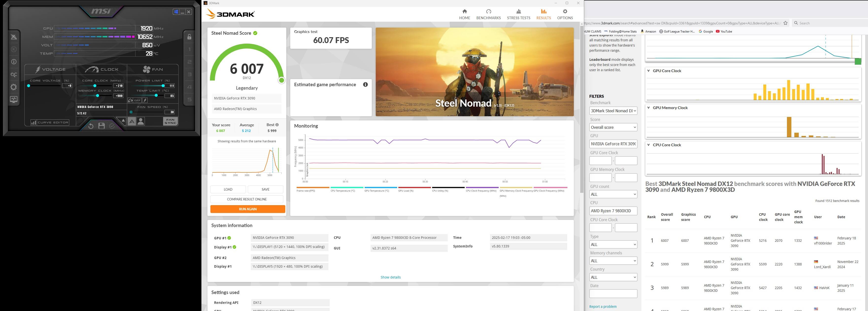Collapse the GPU Core Clock chart
868x311 pixels.
pyautogui.click(x=648, y=71)
